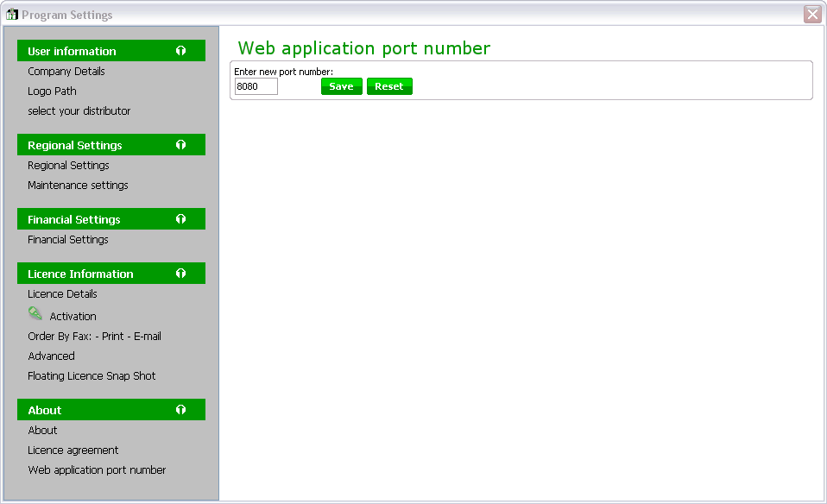827x504 pixels.
Task: Open the Regional Settings item under Regional Settings
Action: (68, 166)
